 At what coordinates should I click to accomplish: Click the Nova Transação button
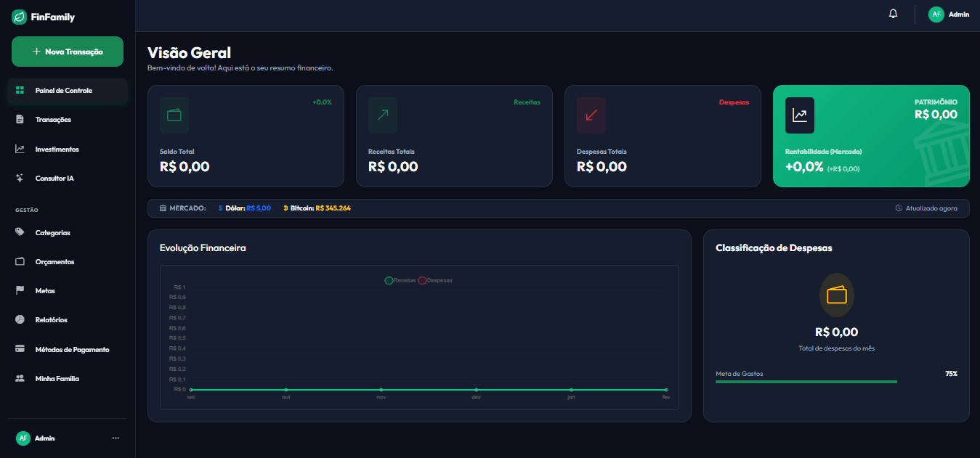(67, 52)
